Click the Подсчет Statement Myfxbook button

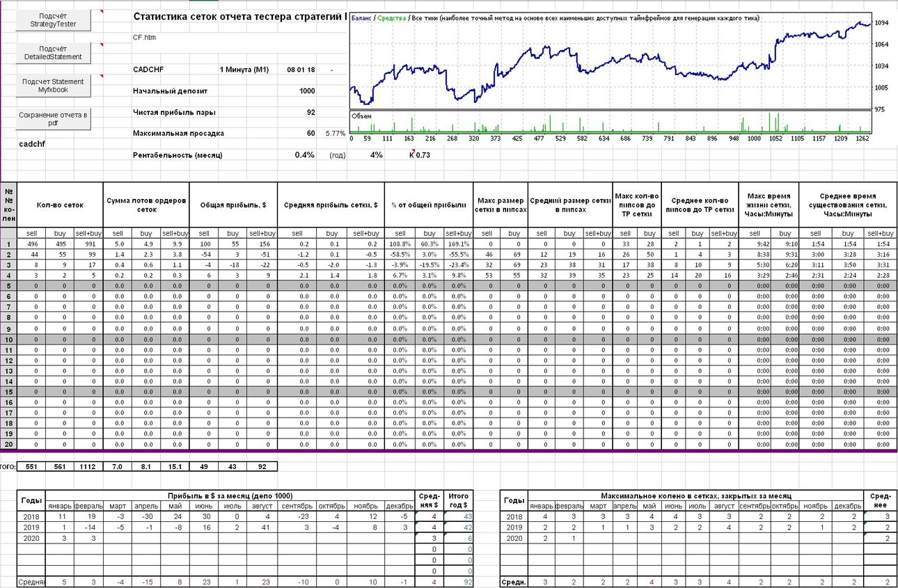(x=54, y=86)
